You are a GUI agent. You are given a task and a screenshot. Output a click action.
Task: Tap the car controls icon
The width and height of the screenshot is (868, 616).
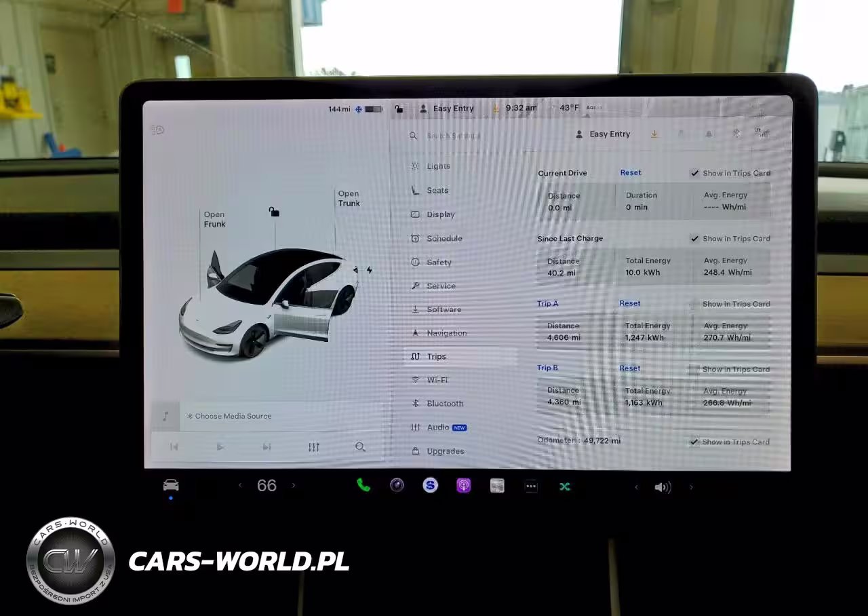tap(171, 485)
